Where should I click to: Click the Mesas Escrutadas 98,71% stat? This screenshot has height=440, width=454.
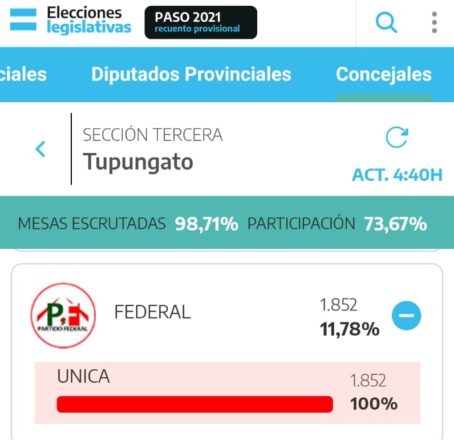pos(128,224)
